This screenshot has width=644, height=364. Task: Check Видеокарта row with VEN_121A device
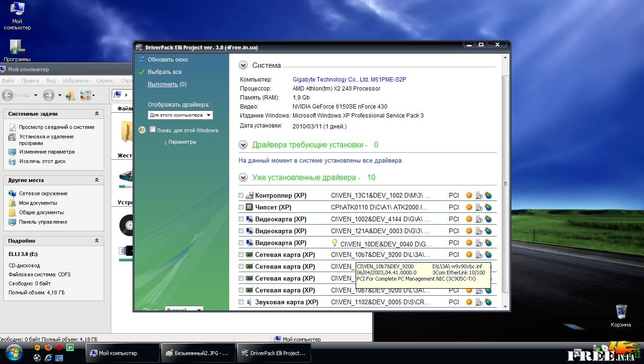point(241,231)
